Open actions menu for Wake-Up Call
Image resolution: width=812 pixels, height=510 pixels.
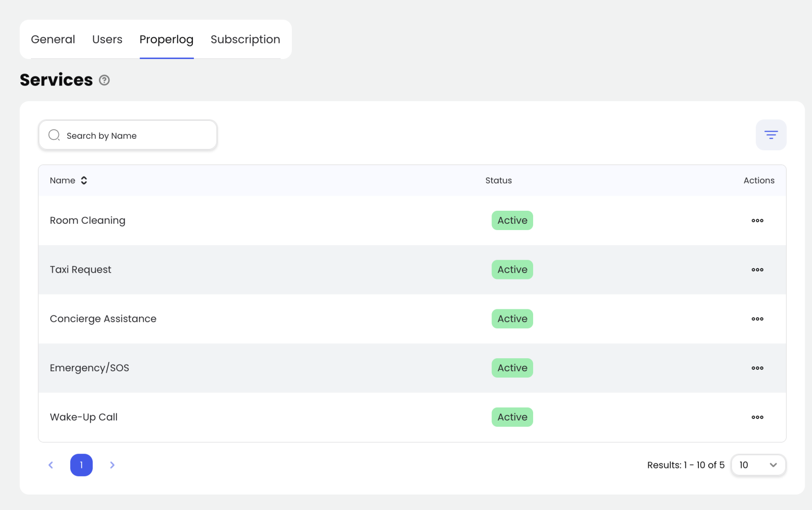coord(757,417)
